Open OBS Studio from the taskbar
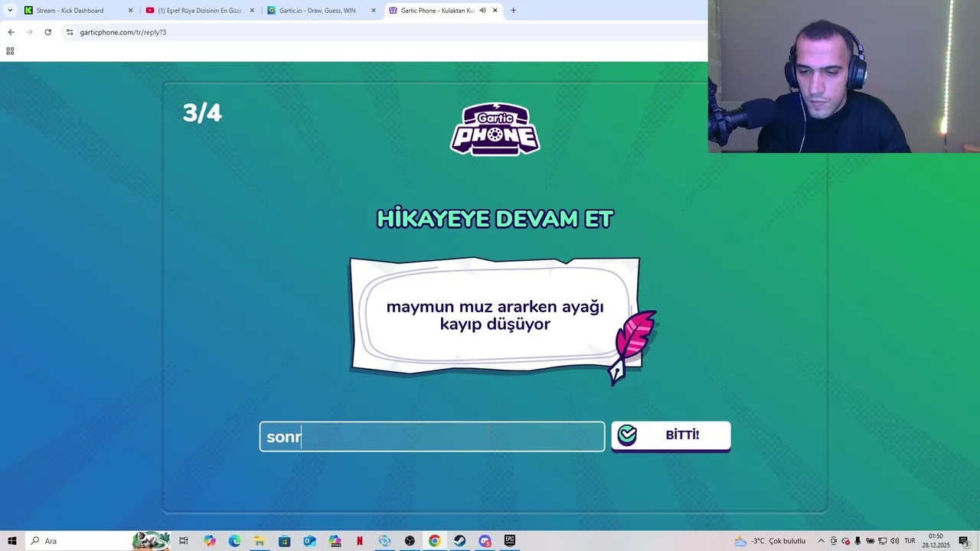Image resolution: width=980 pixels, height=551 pixels. tap(410, 541)
